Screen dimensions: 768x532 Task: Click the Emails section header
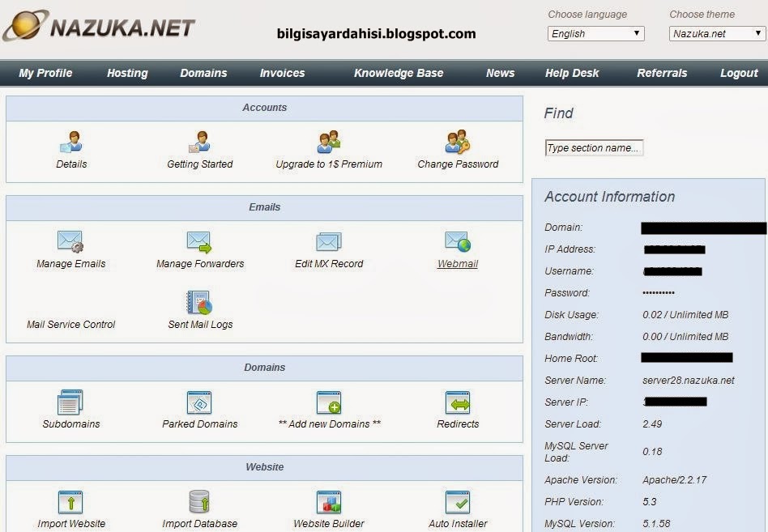coord(264,207)
